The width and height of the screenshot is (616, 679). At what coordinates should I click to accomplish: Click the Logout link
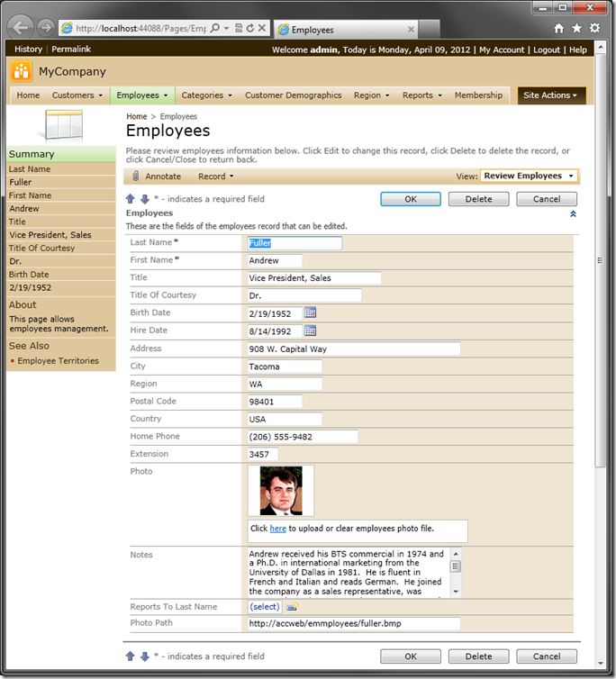[547, 50]
